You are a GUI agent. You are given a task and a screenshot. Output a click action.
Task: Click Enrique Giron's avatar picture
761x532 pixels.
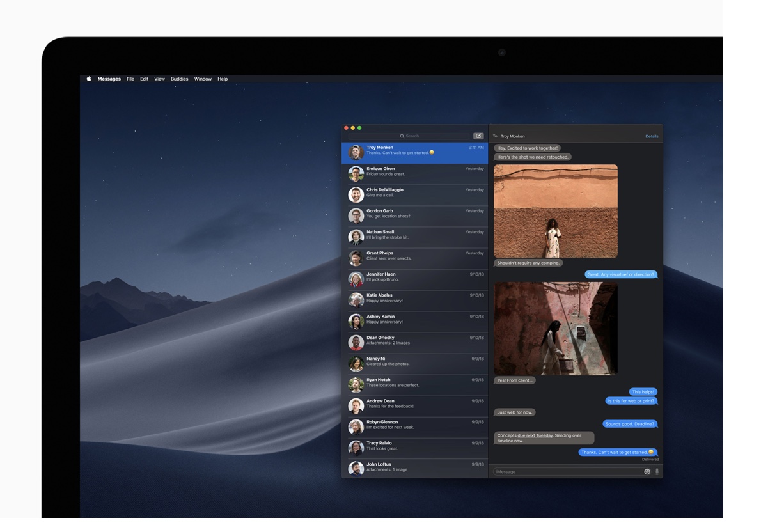[356, 174]
